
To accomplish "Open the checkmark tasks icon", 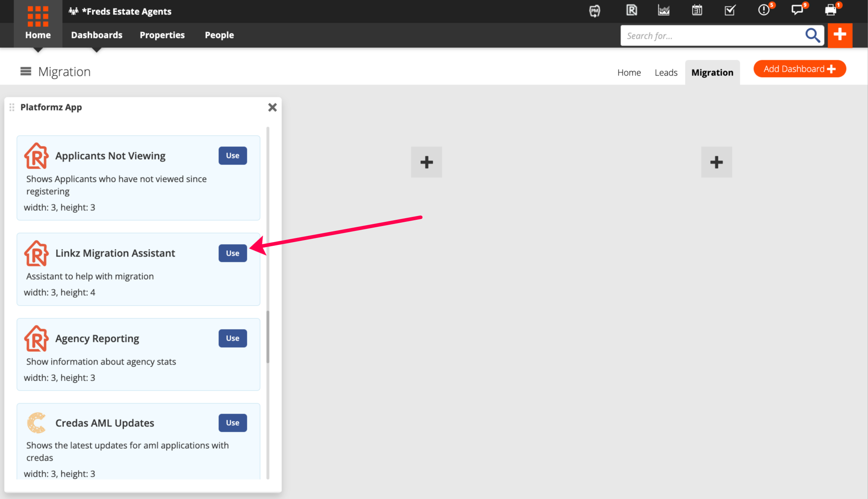I will (x=730, y=10).
